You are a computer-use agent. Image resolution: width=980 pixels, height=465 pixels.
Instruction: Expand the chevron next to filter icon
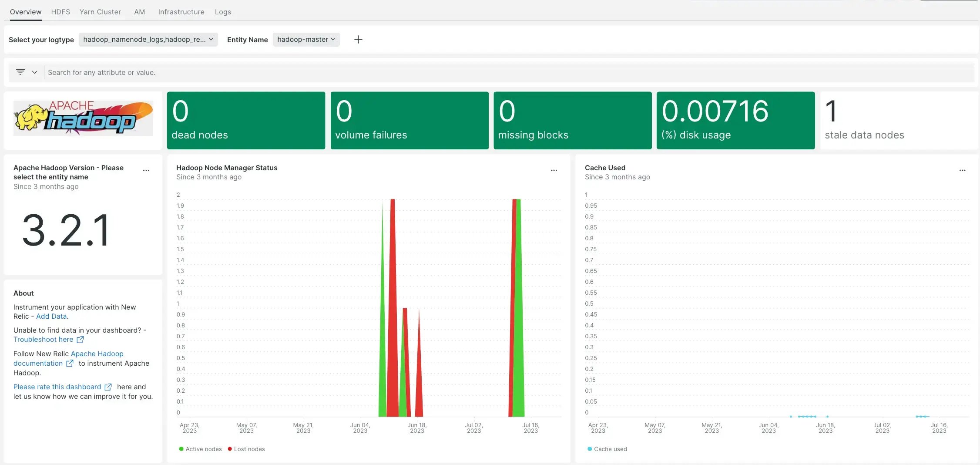tap(34, 72)
